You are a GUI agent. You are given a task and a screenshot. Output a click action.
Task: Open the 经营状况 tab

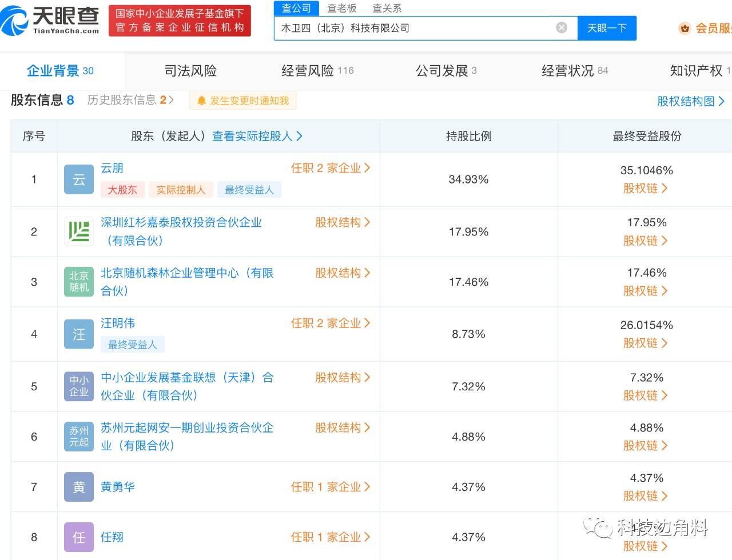click(x=575, y=71)
